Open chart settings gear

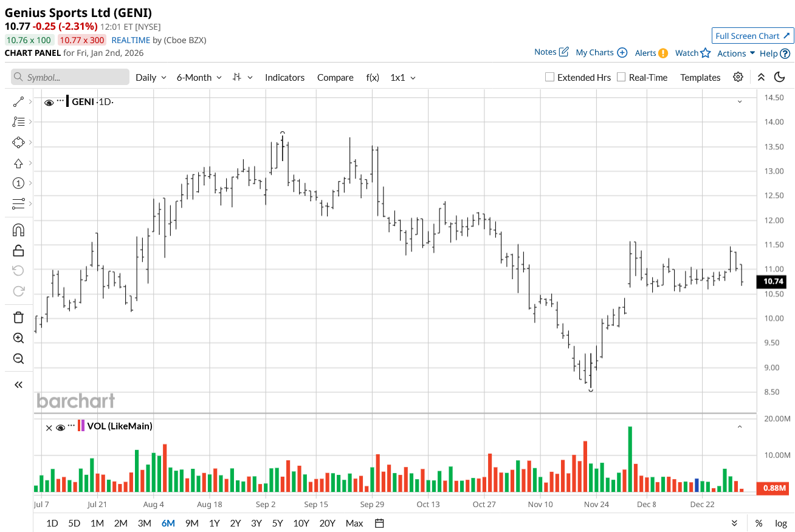click(738, 77)
